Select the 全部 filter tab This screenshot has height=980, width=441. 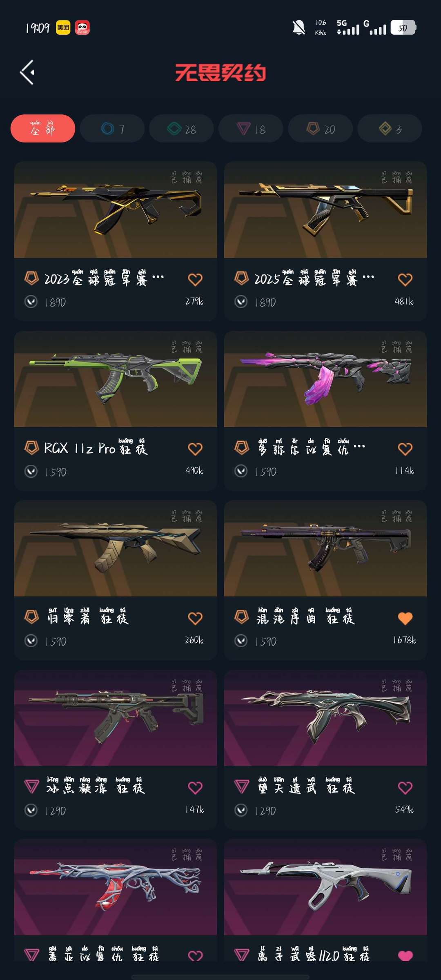coord(43,129)
